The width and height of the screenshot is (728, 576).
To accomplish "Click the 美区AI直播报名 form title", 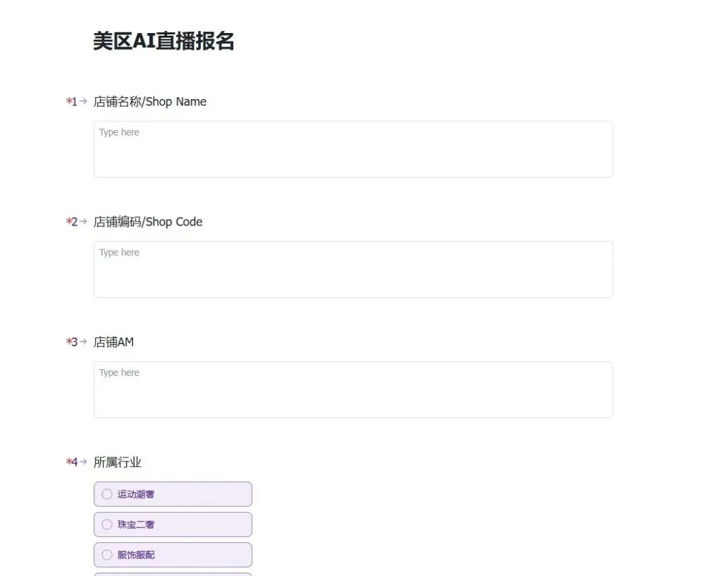I will (x=163, y=41).
